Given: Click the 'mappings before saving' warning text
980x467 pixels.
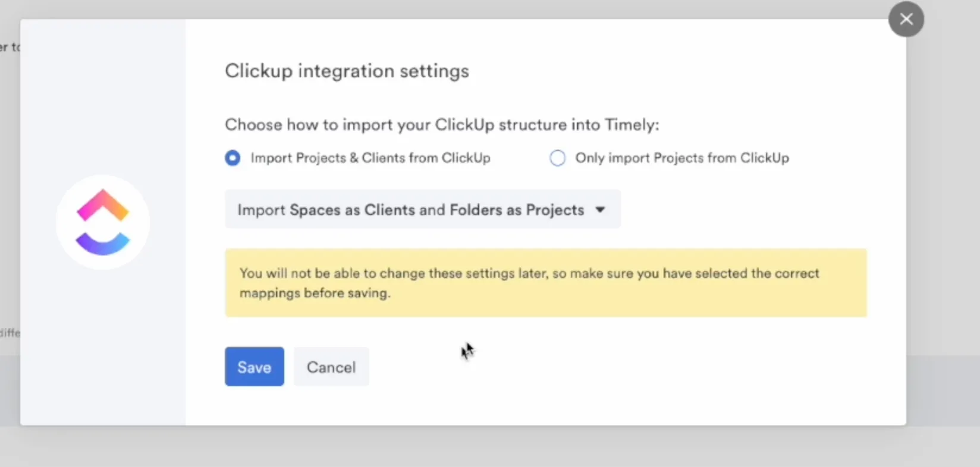Looking at the screenshot, I should [x=315, y=293].
